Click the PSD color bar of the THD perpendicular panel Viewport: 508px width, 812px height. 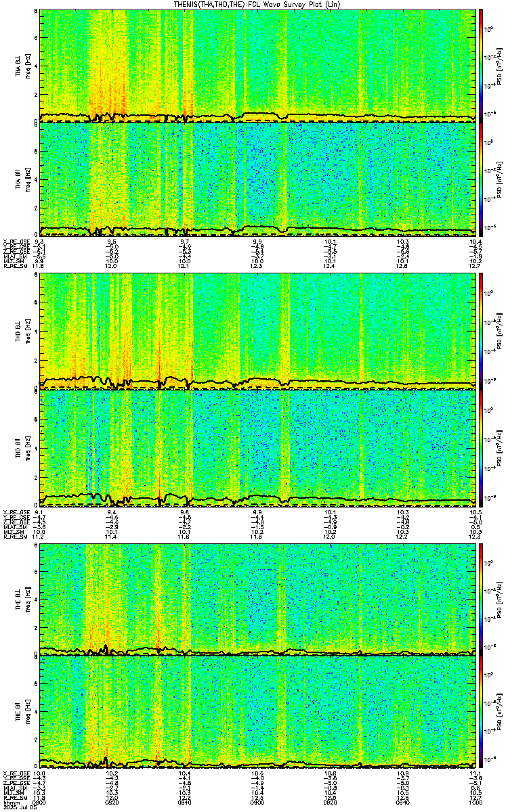coord(482,332)
